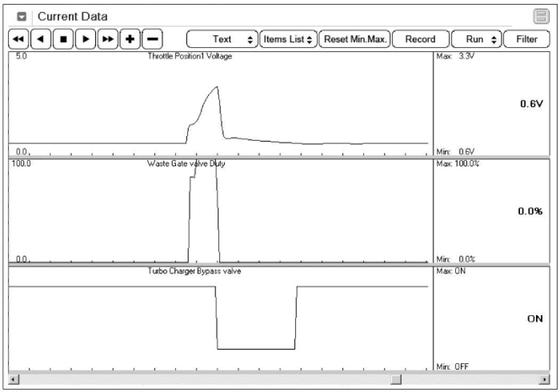Zoom in with the plus button

[130, 39]
